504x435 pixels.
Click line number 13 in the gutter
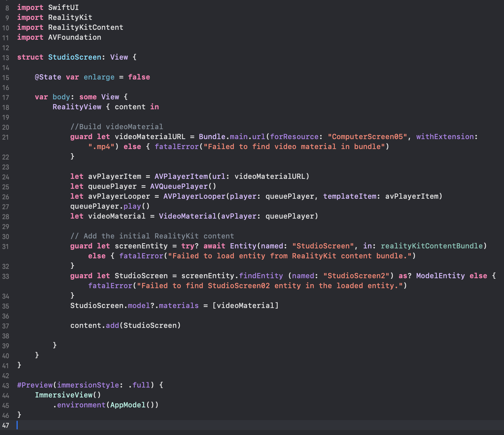click(x=6, y=58)
